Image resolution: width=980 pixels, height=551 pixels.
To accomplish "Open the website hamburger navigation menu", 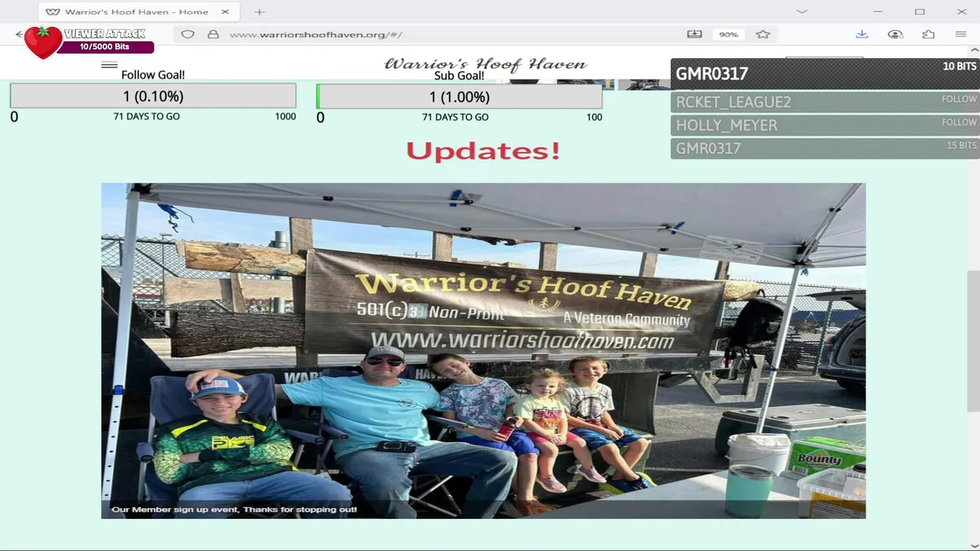I will pos(109,65).
